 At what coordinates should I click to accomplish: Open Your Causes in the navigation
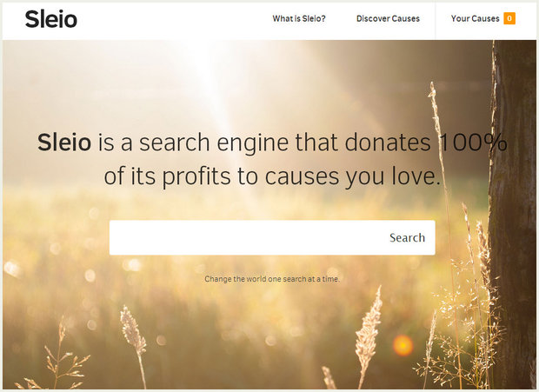[475, 18]
